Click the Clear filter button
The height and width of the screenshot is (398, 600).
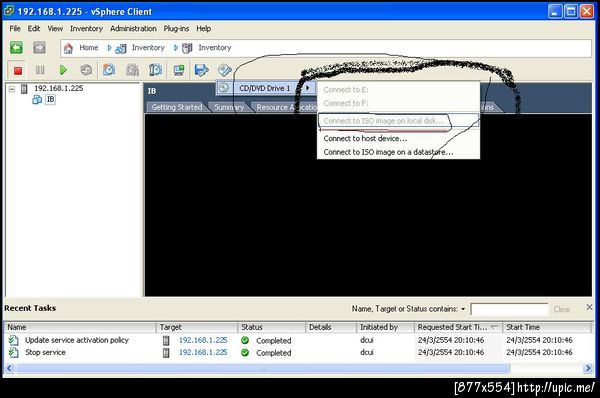(562, 309)
